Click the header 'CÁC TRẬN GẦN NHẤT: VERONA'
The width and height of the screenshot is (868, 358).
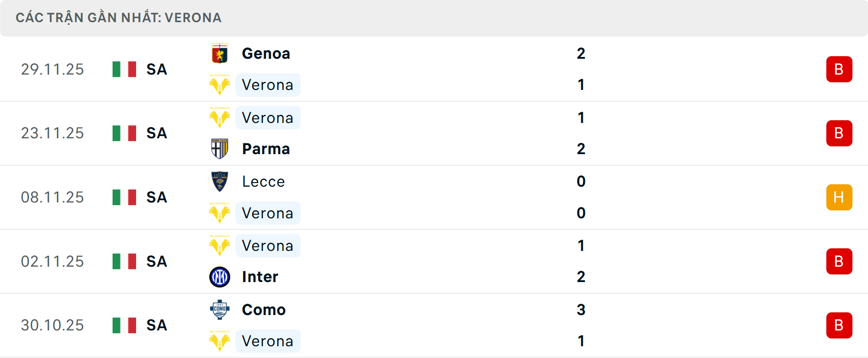118,18
